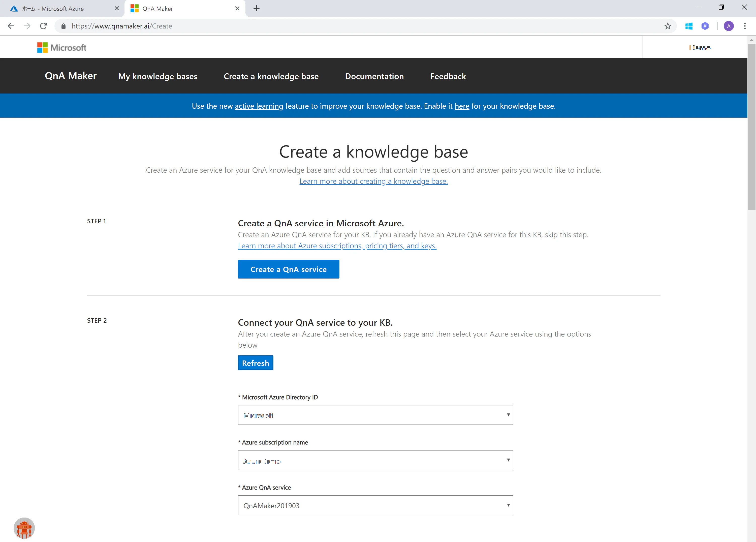
Task: Open a new browser tab
Action: [256, 9]
